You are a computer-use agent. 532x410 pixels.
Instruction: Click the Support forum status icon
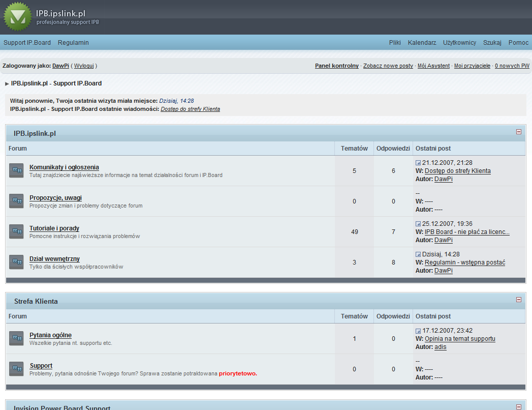pyautogui.click(x=16, y=369)
